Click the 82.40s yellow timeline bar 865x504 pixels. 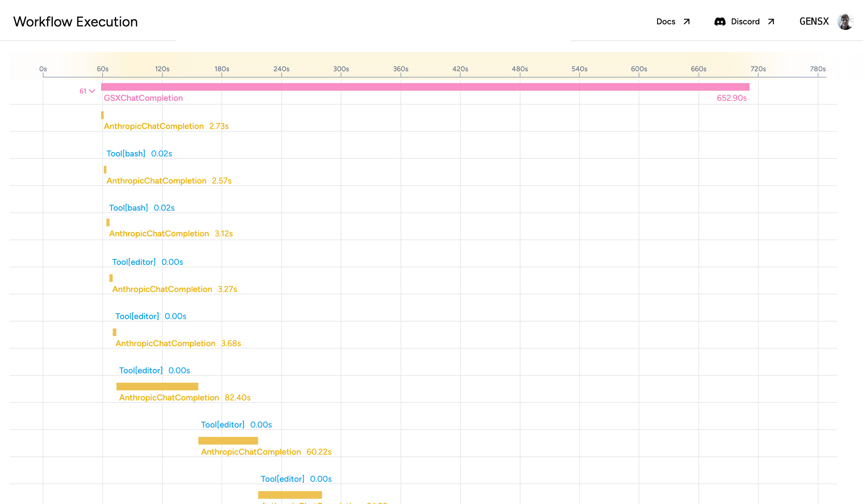point(157,387)
